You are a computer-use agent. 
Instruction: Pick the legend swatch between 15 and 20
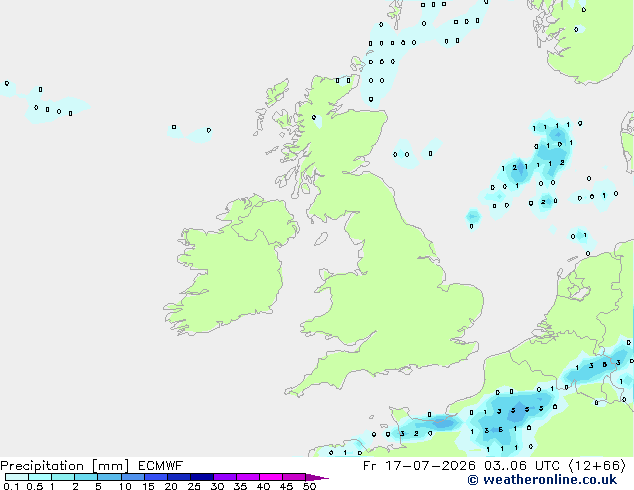(x=156, y=477)
